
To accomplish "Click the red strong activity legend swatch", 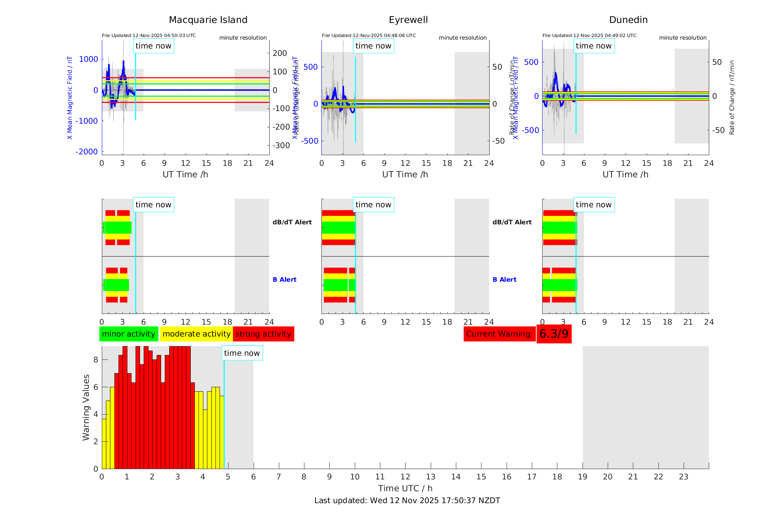I will (263, 334).
